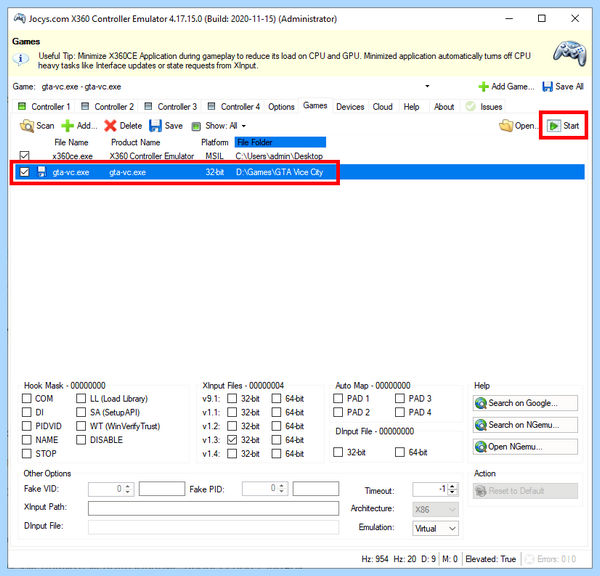Check v1.4 64-bit XInput file
600x576 pixels.
tap(276, 454)
